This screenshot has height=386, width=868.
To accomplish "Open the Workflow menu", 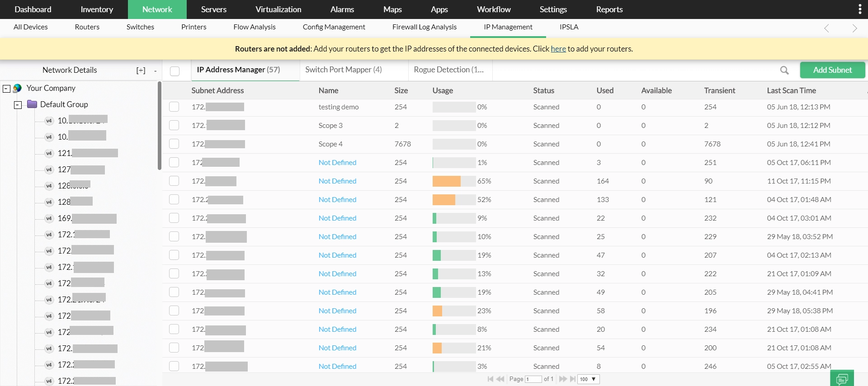I will (494, 9).
